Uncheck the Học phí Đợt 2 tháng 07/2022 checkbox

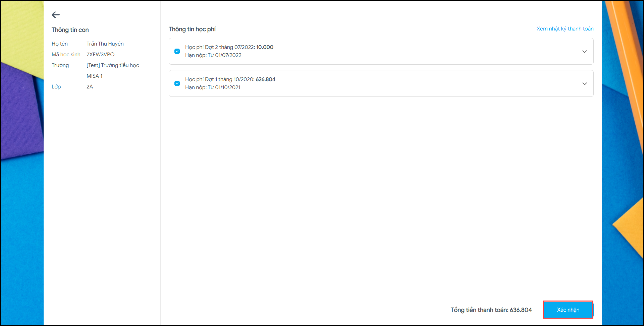177,51
